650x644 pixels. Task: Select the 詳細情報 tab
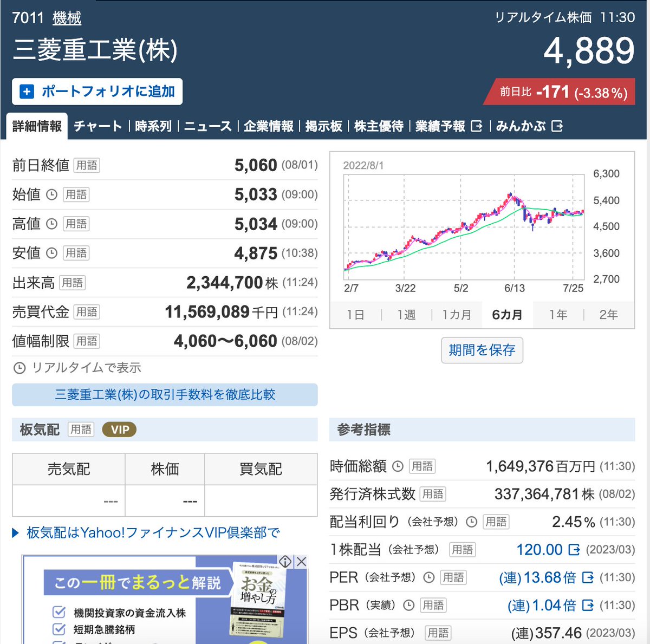37,126
